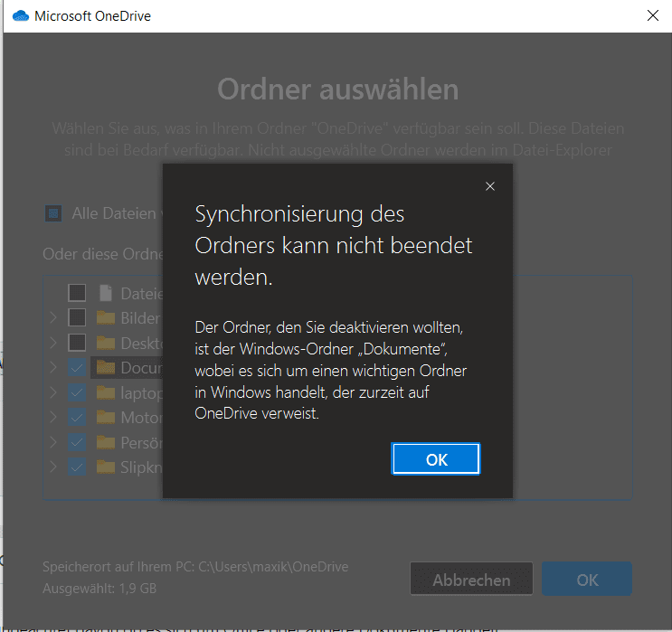Uncheck the Docu... folder checkbox

coord(77,368)
